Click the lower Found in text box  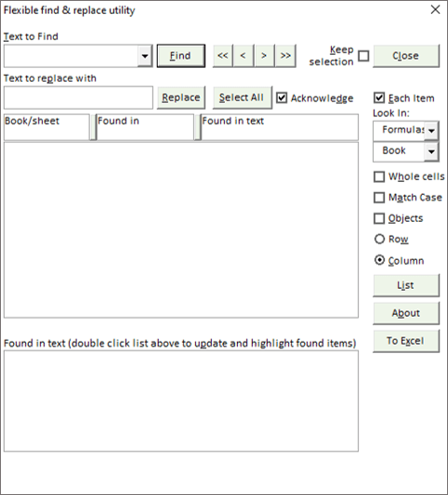click(x=181, y=401)
